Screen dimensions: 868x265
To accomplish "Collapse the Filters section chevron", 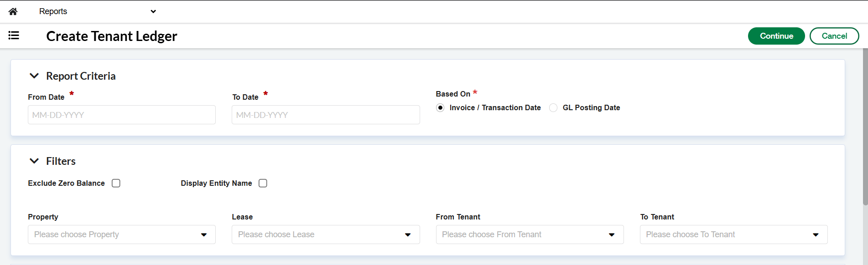I will pyautogui.click(x=34, y=161).
